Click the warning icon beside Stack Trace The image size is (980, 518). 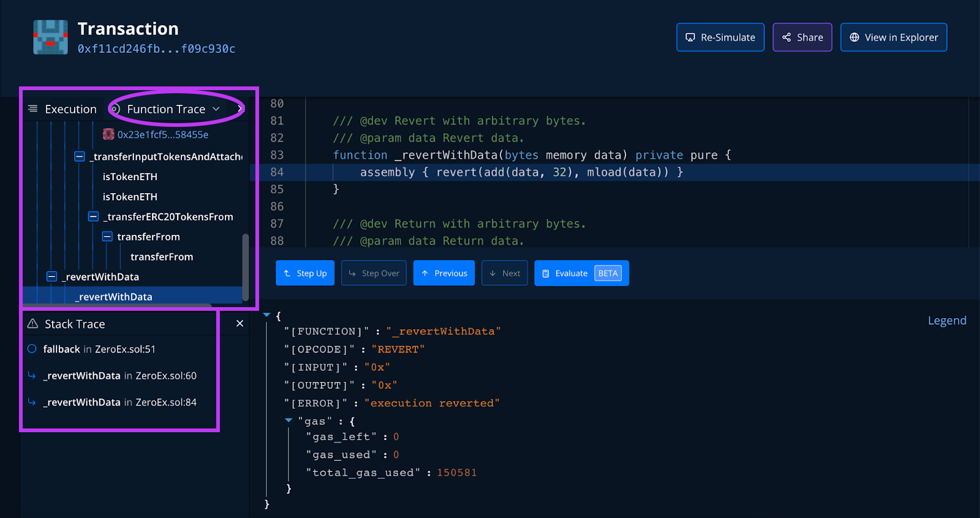[33, 324]
